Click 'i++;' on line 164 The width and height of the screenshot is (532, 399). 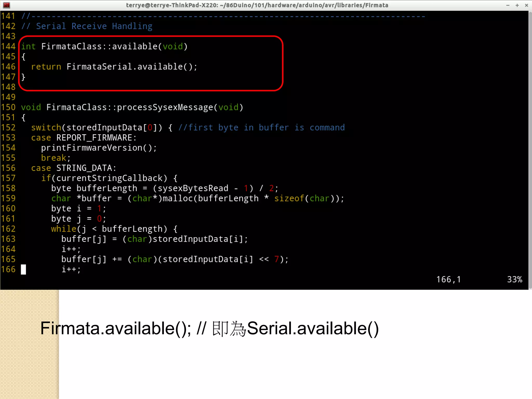point(71,249)
